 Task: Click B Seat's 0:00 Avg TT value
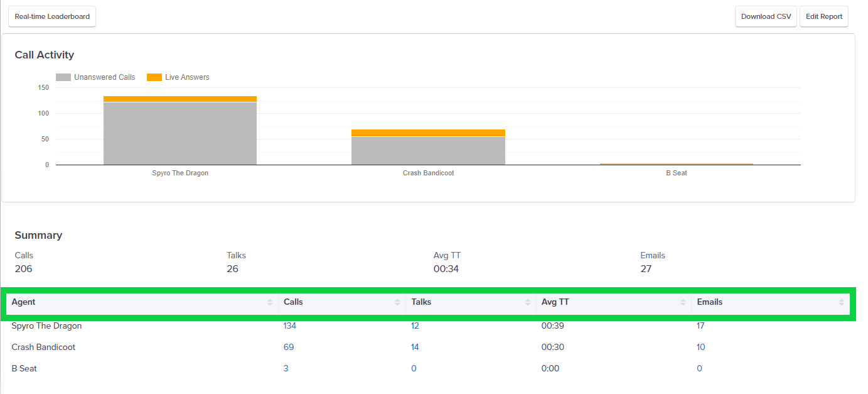tap(550, 368)
